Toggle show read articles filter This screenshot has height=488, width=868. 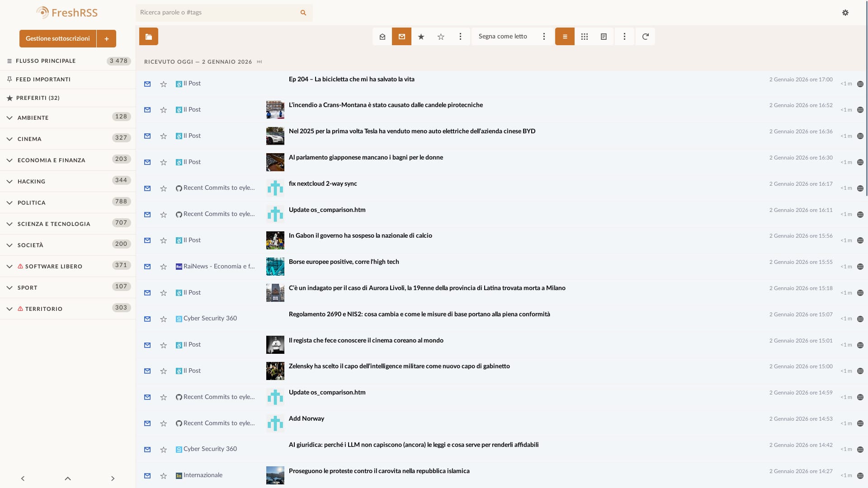(x=382, y=37)
